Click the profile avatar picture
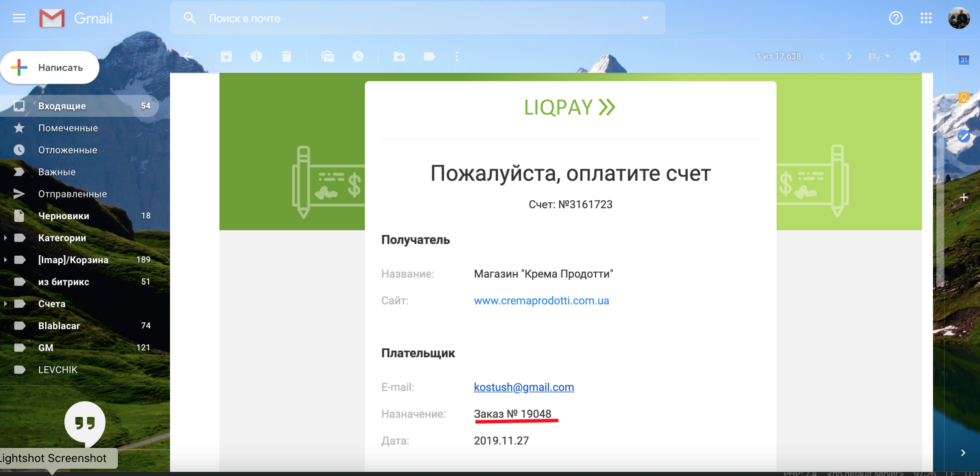This screenshot has height=476, width=980. tap(960, 18)
